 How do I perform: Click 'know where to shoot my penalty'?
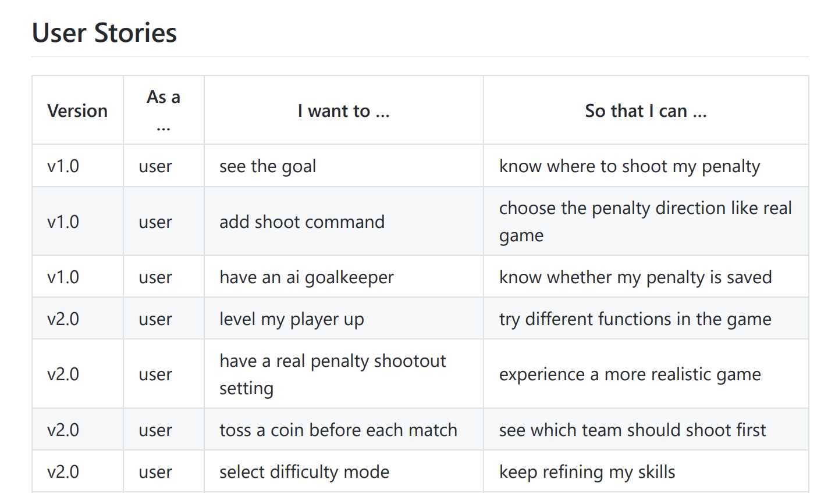click(x=630, y=166)
